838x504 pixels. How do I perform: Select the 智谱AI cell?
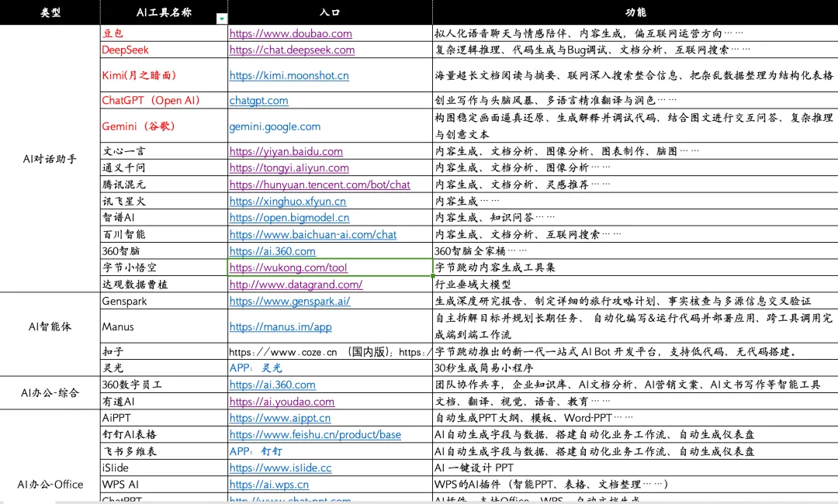tap(164, 218)
